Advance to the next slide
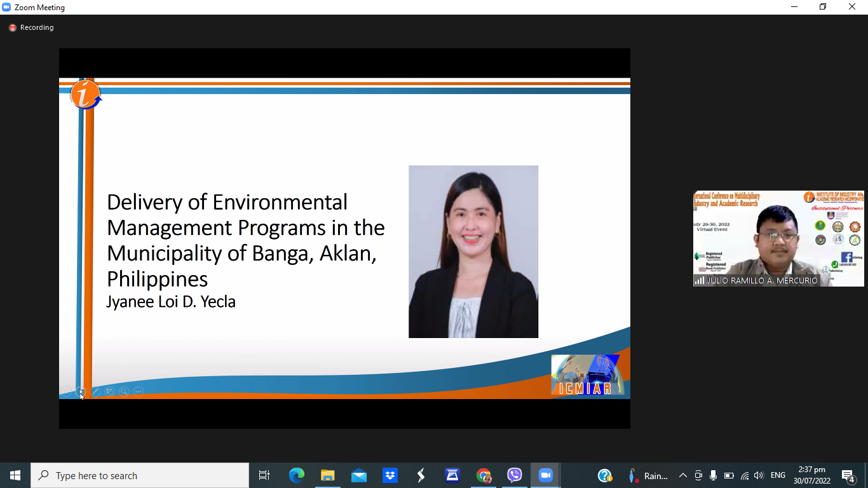 81,391
